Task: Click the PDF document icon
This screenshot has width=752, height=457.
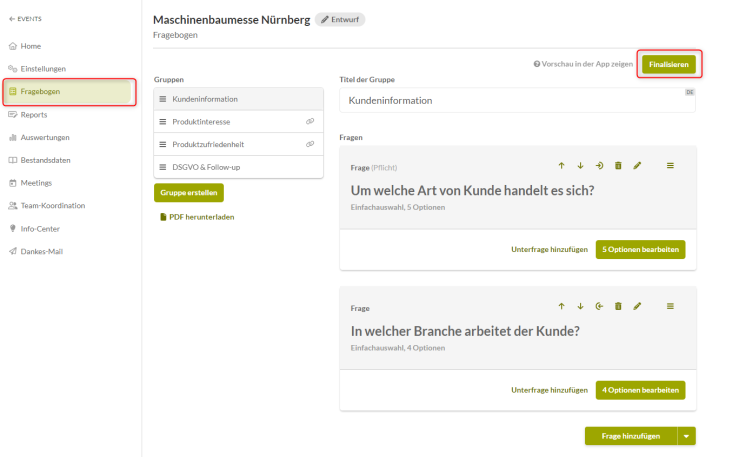Action: 163,217
